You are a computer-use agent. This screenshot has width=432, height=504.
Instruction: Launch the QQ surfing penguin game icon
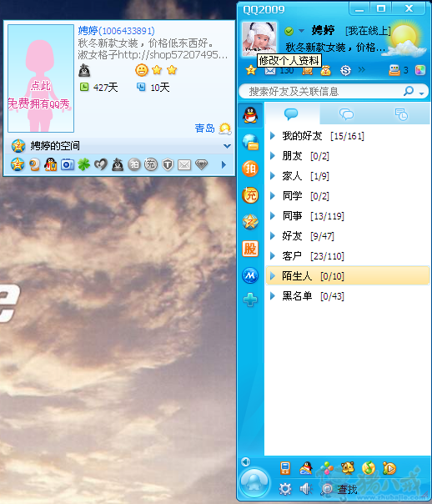[305, 468]
